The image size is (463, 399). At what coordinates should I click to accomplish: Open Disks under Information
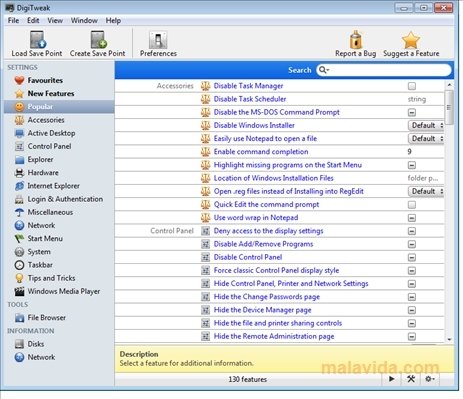pyautogui.click(x=36, y=344)
